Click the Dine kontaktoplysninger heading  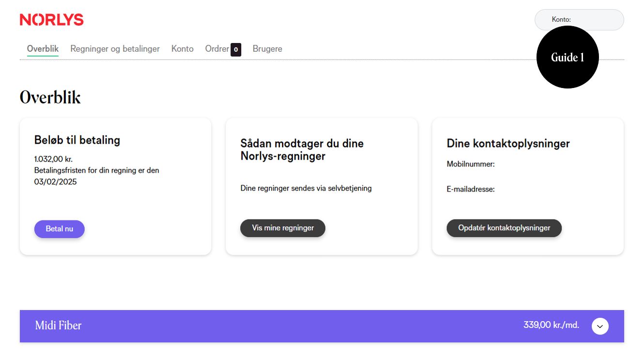tap(508, 144)
